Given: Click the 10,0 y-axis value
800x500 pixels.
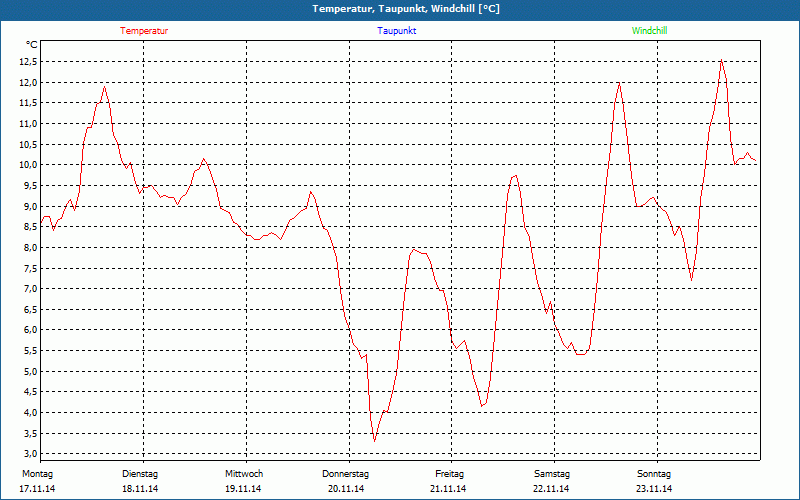Looking at the screenshot, I should (x=29, y=165).
